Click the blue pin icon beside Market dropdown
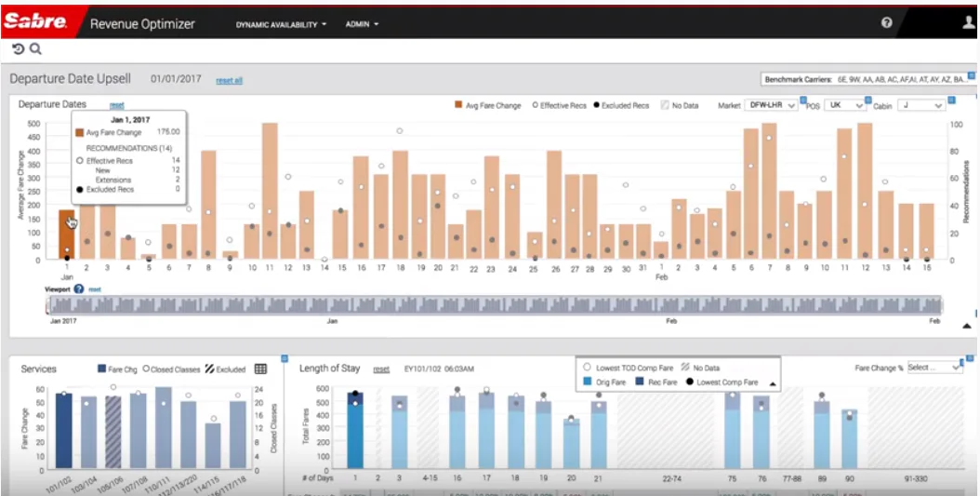 tap(803, 101)
